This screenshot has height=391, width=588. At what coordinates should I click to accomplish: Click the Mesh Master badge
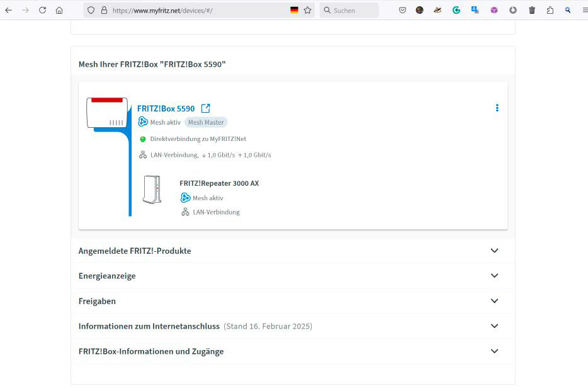click(206, 122)
